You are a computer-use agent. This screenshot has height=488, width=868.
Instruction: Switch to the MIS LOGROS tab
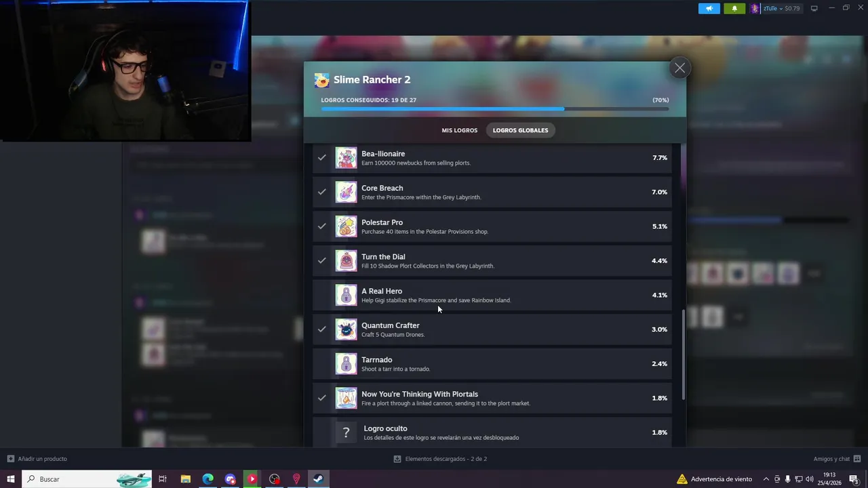tap(460, 130)
